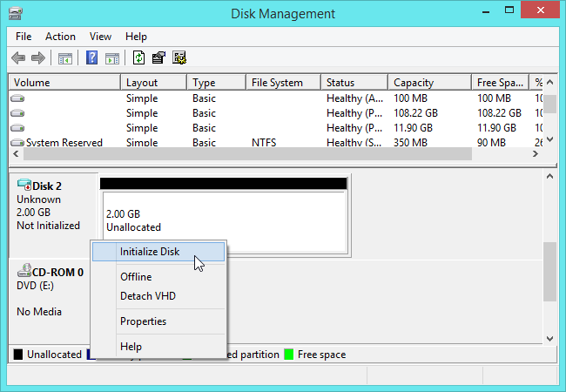Choose Initialize Disk from context menu
The width and height of the screenshot is (566, 392).
coord(158,252)
